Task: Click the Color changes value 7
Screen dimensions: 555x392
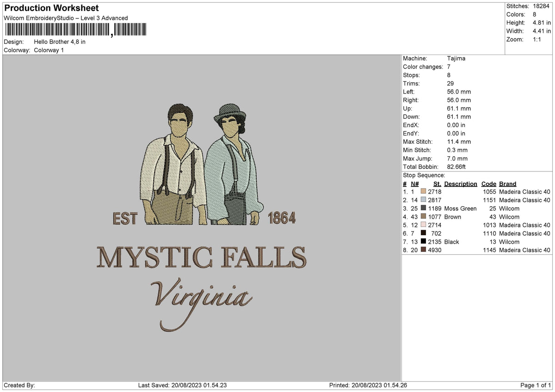Action: click(x=449, y=67)
